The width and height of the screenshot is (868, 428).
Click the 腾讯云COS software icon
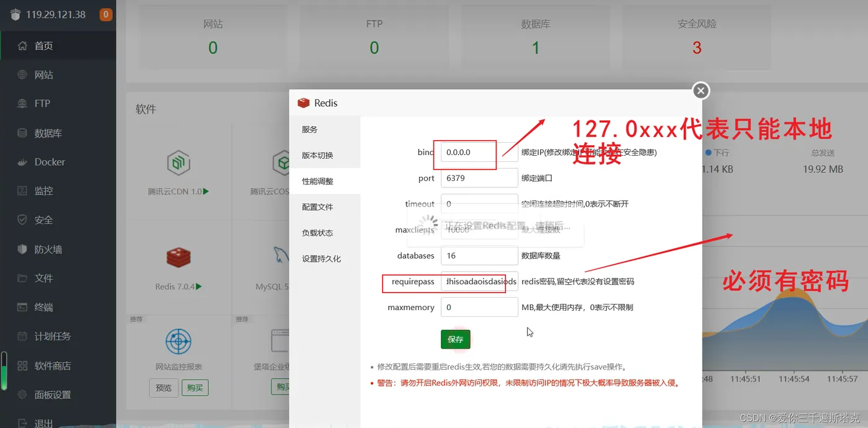pyautogui.click(x=282, y=163)
